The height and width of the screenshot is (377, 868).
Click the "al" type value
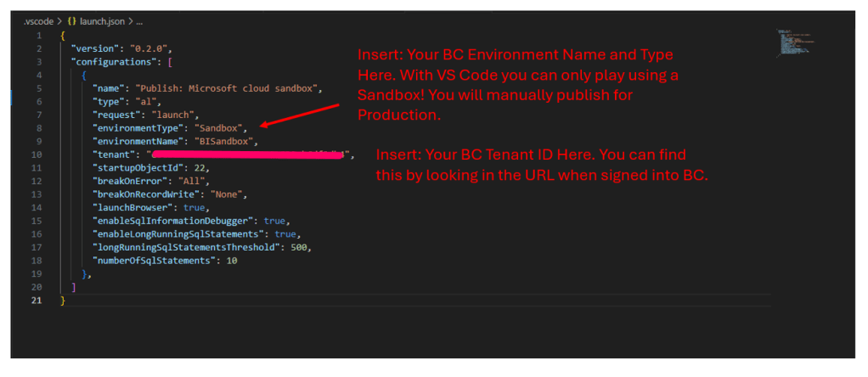[x=146, y=102]
